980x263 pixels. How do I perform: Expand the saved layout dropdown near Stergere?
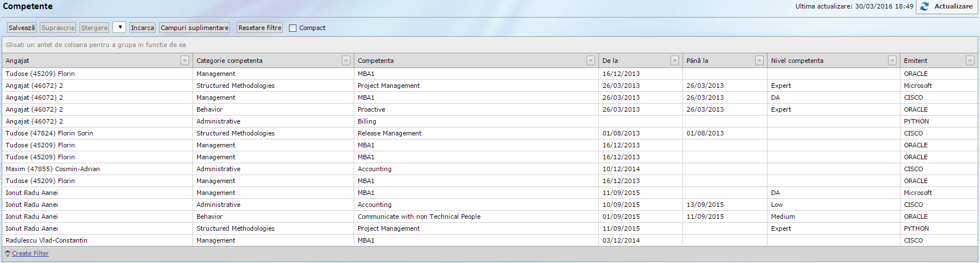click(x=119, y=27)
